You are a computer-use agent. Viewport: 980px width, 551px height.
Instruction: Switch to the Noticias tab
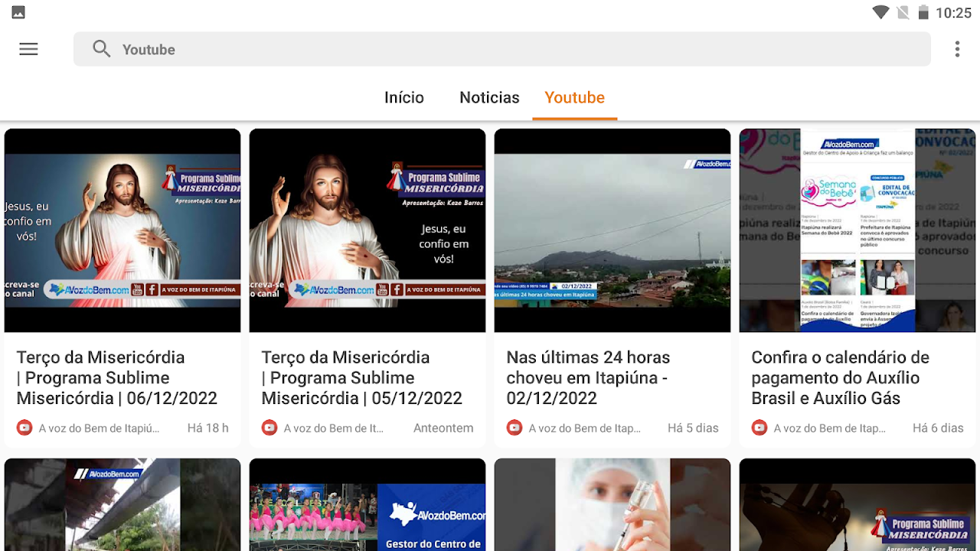click(489, 97)
